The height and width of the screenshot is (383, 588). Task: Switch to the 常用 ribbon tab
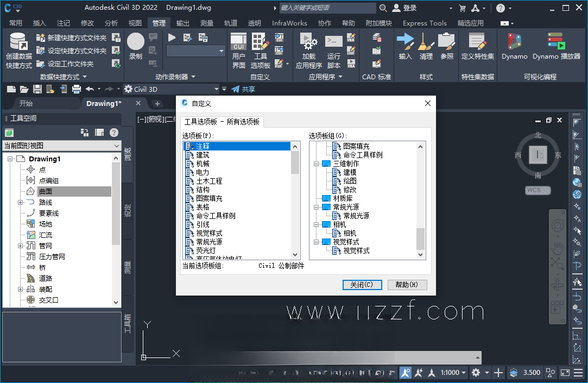click(x=15, y=23)
